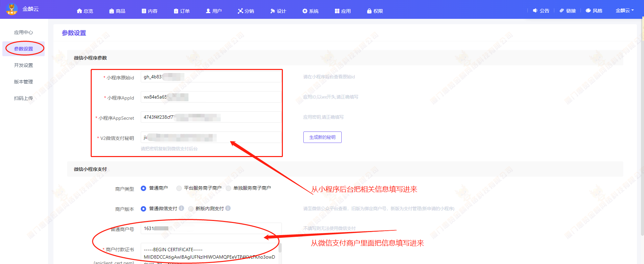Open 扫码上传 in sidebar
This screenshot has height=264, width=644.
pos(24,98)
